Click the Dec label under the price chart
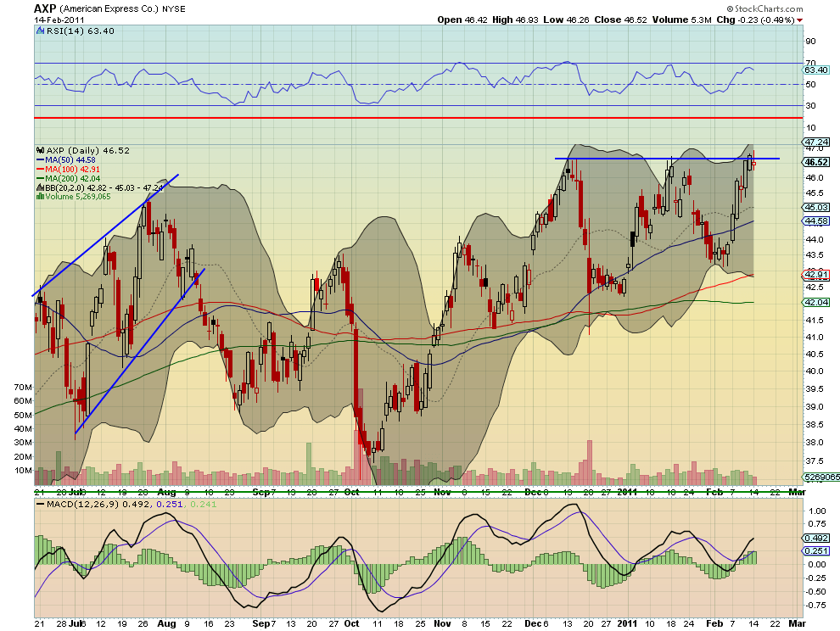The width and height of the screenshot is (840, 631). click(x=533, y=492)
